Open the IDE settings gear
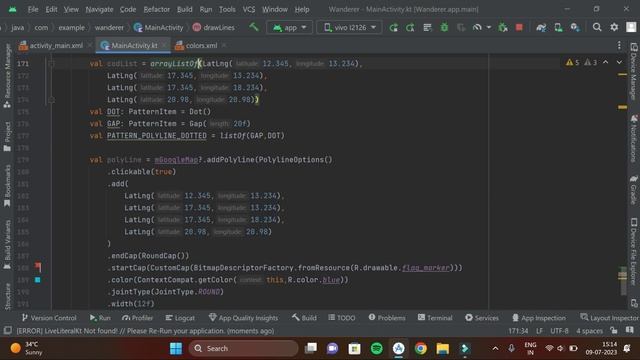This screenshot has width=640, height=360. [x=614, y=27]
